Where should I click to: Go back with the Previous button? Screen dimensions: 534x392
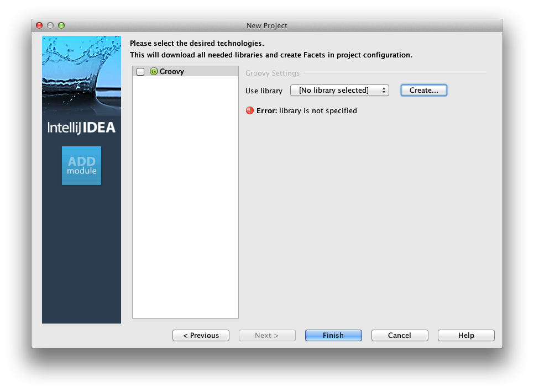pyautogui.click(x=201, y=336)
